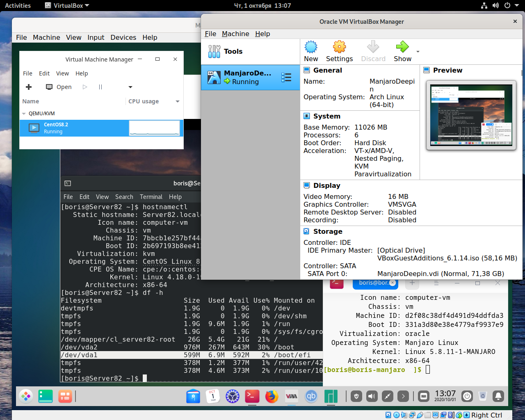Screen dimensions: 525x420
Task: Click the power button dock icon
Action: (467, 396)
